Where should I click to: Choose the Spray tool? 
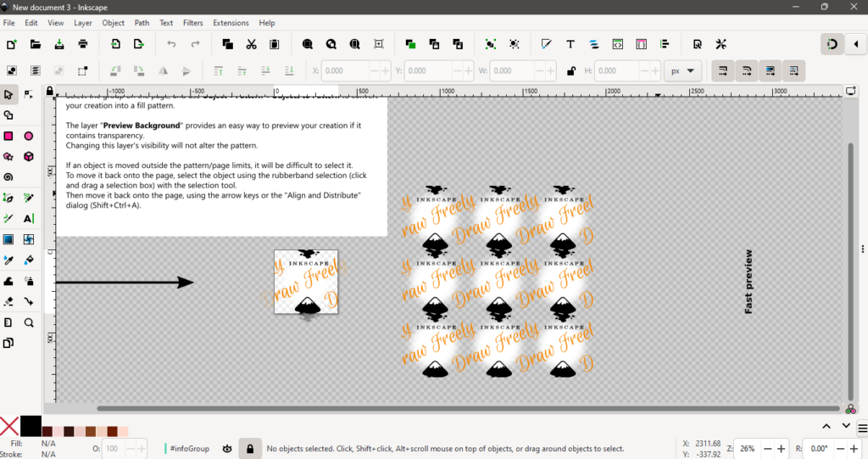29,281
